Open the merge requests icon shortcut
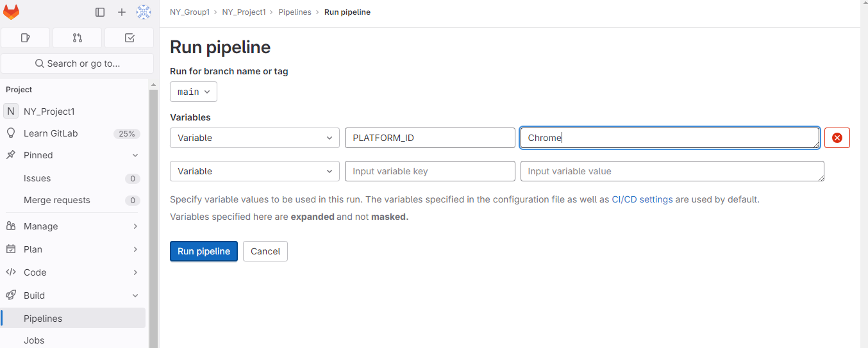Viewport: 868px width, 348px height. 78,38
